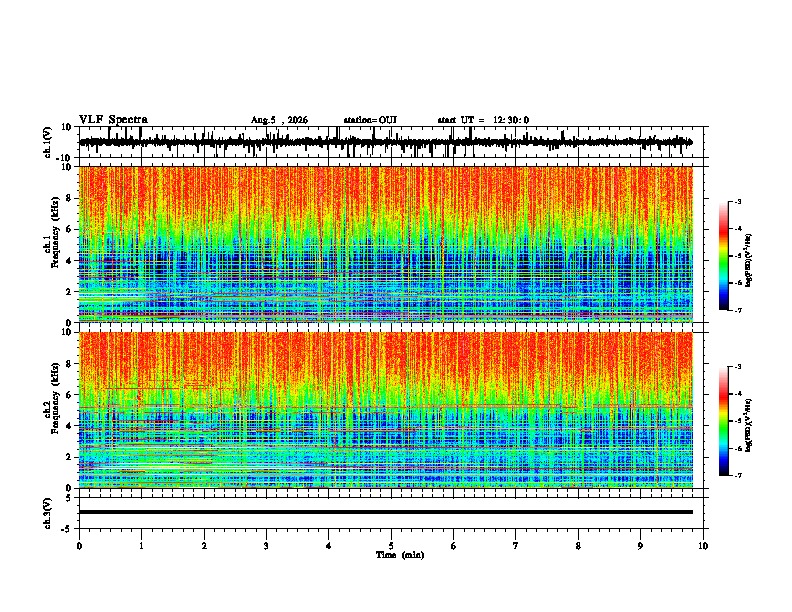
Task: Click the "-3" label on ch.1 color bar
Action: [738, 201]
